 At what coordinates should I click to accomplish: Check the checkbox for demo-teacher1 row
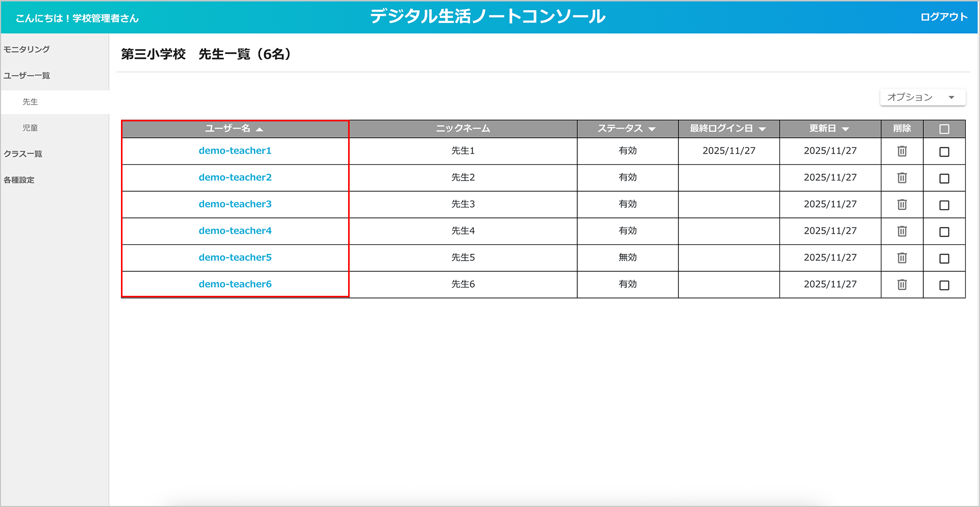944,152
